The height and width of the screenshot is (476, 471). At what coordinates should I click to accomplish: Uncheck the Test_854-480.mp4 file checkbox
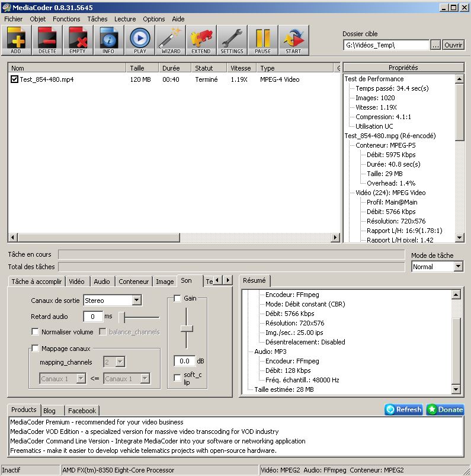[15, 79]
